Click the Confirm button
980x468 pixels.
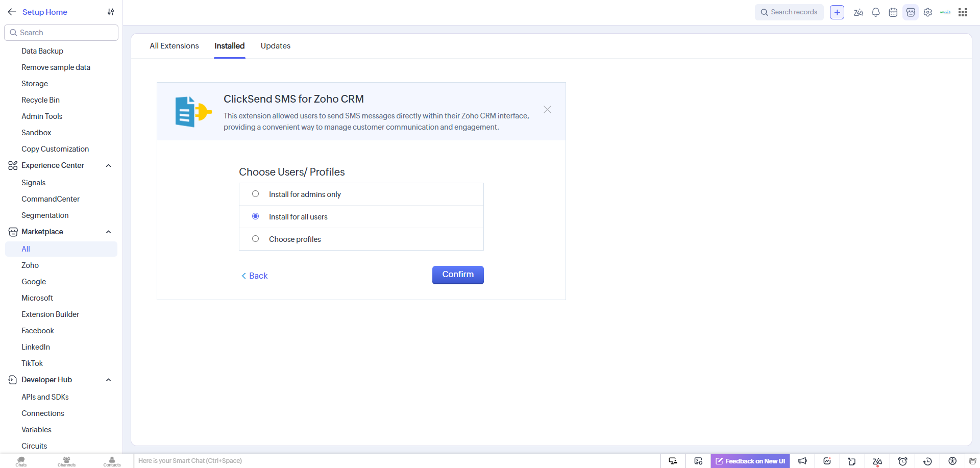point(457,275)
